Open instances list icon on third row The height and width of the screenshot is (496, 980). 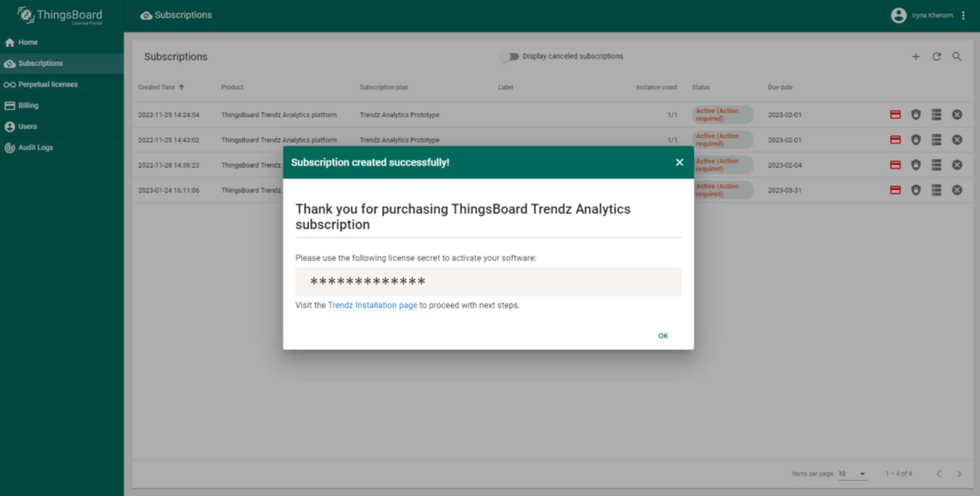click(936, 165)
